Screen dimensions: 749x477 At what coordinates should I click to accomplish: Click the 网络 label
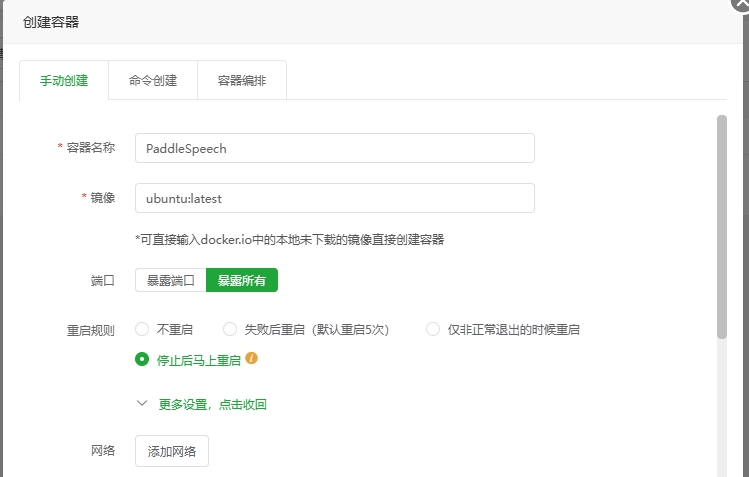103,451
